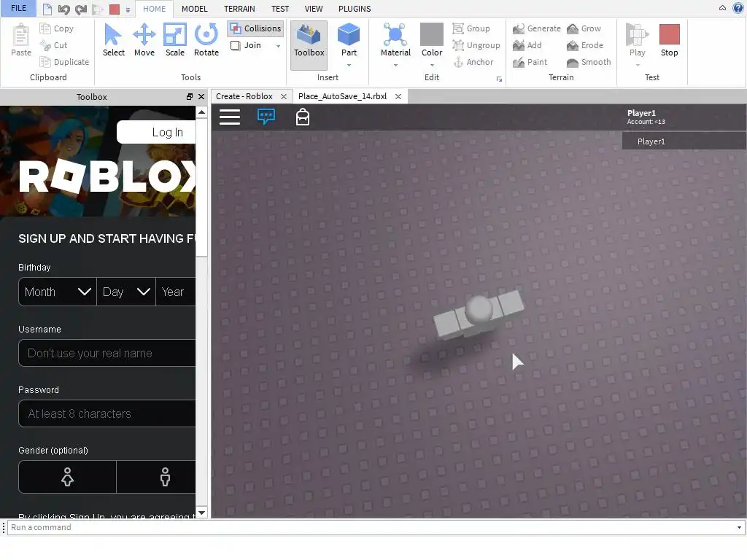Customize quick access toolbar dropdown
This screenshot has width=747, height=560.
coord(128,9)
